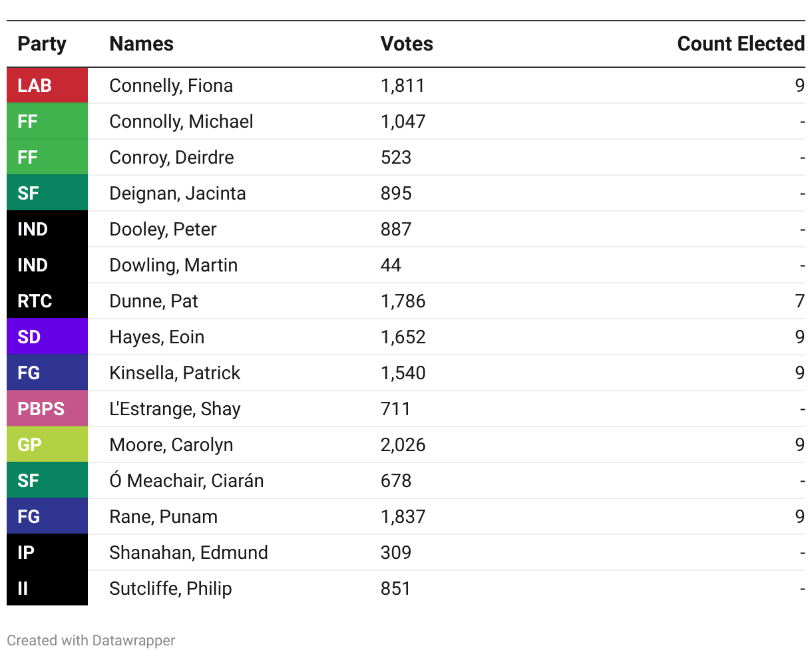This screenshot has width=812, height=656.
Task: Click the purple SD party badge
Action: coord(47,337)
